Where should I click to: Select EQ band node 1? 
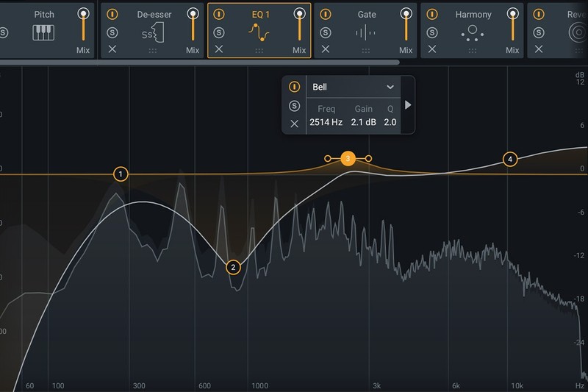point(121,174)
